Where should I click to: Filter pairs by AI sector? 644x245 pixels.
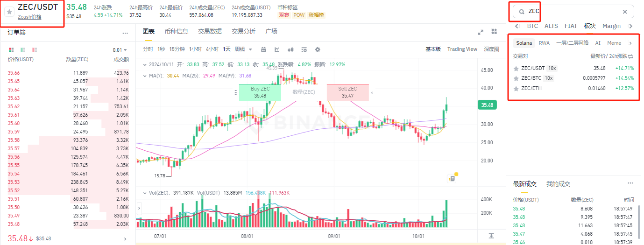[598, 43]
